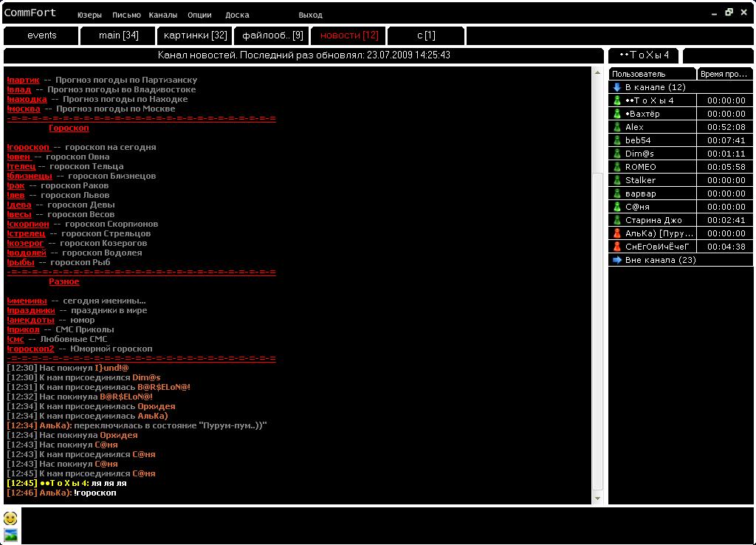Click the insert image icon
Screen dimensions: 756x545
pyautogui.click(x=10, y=535)
